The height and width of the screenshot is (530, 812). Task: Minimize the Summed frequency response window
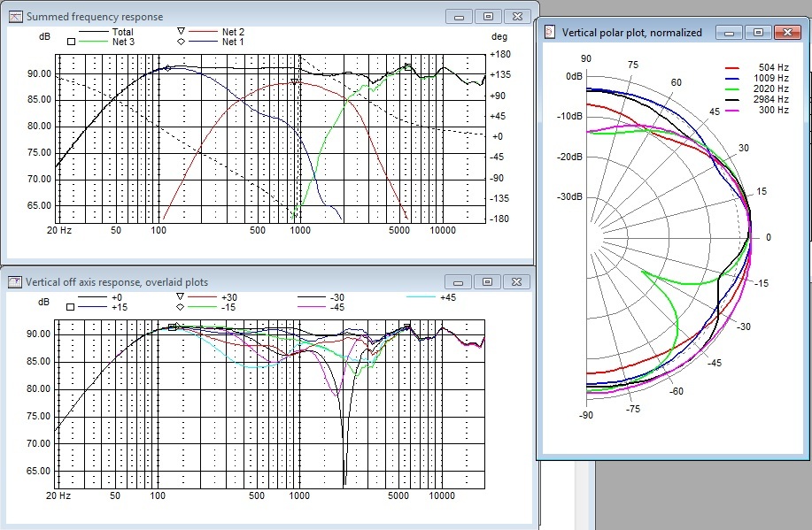click(x=458, y=17)
